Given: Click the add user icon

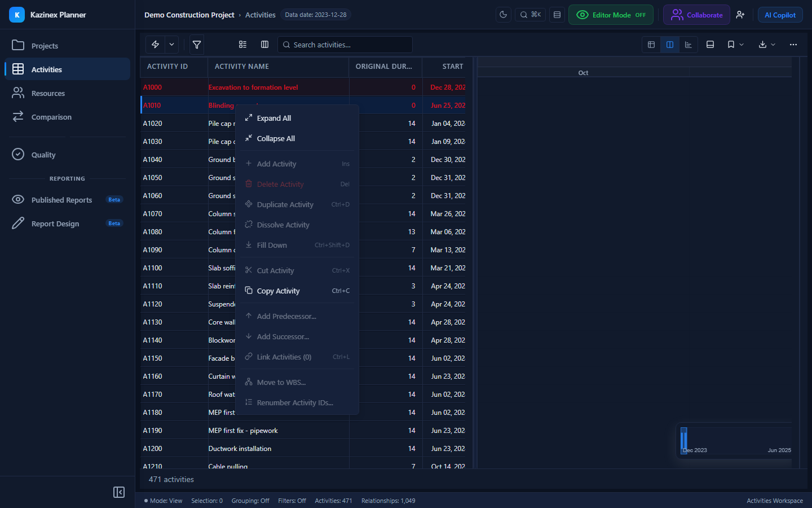Looking at the screenshot, I should point(740,15).
